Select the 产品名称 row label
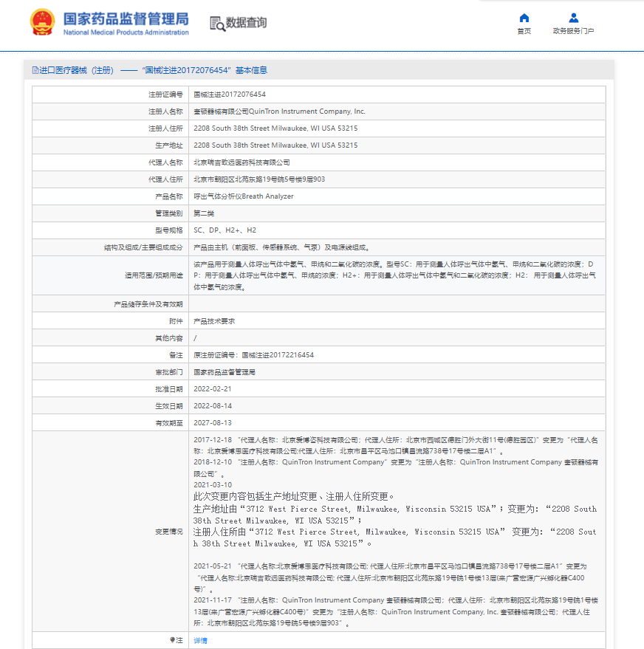The height and width of the screenshot is (649, 644). (x=169, y=196)
